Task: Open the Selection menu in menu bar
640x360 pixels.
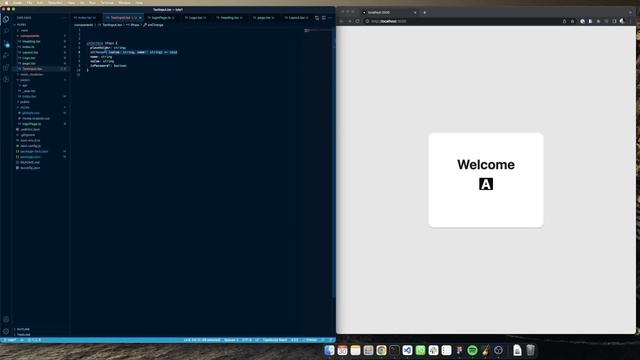Action: pos(55,2)
